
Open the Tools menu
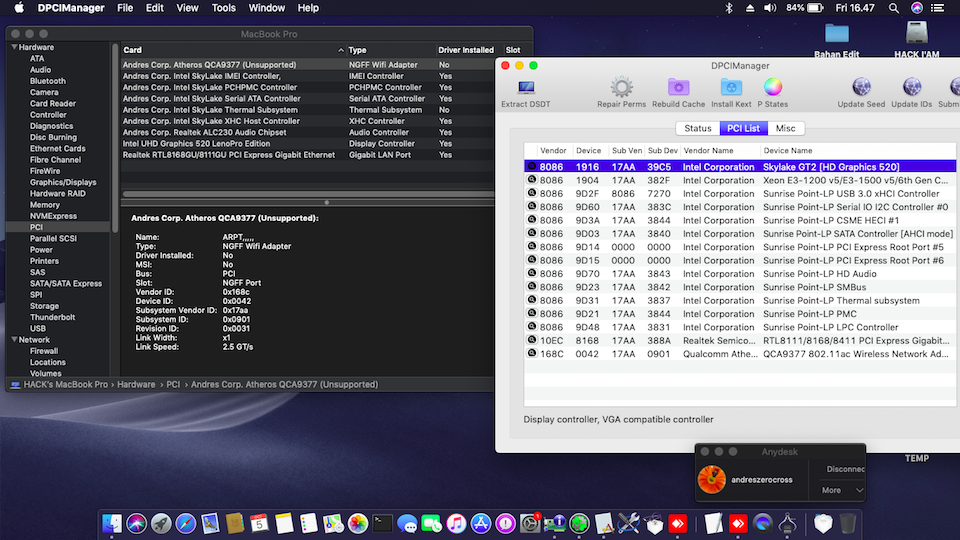coord(223,8)
